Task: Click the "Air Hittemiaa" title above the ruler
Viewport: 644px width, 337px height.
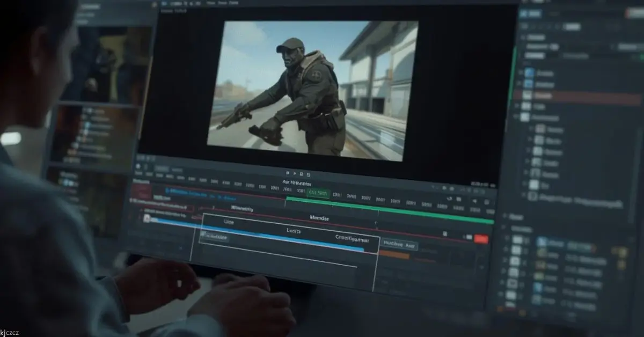Action: tap(297, 183)
